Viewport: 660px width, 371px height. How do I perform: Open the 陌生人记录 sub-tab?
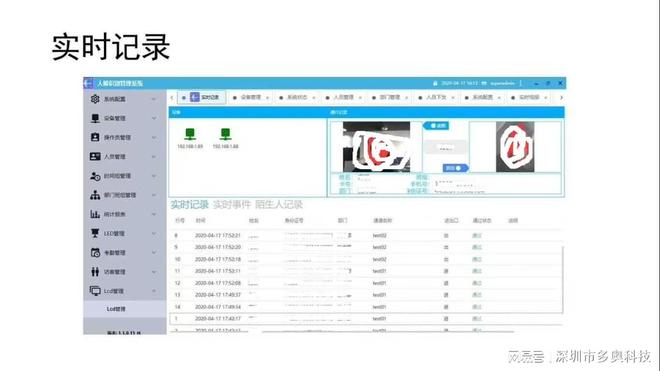coord(279,205)
